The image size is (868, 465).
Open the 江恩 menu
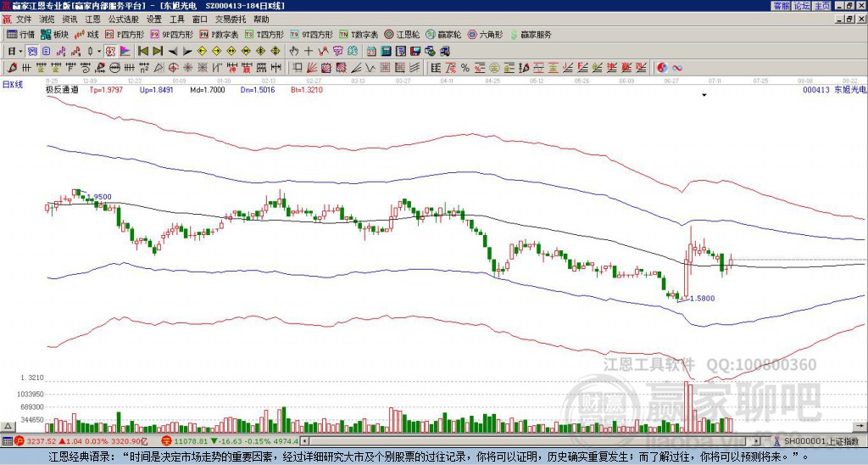[92, 20]
